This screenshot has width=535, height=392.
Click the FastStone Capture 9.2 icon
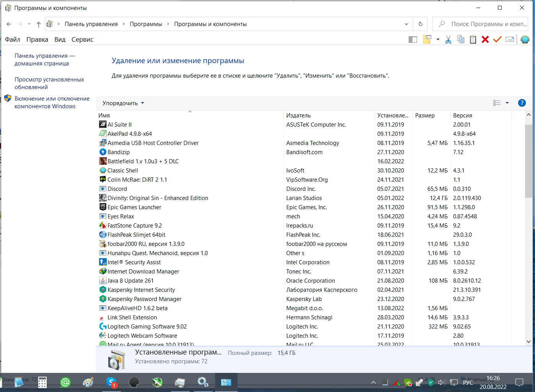103,225
